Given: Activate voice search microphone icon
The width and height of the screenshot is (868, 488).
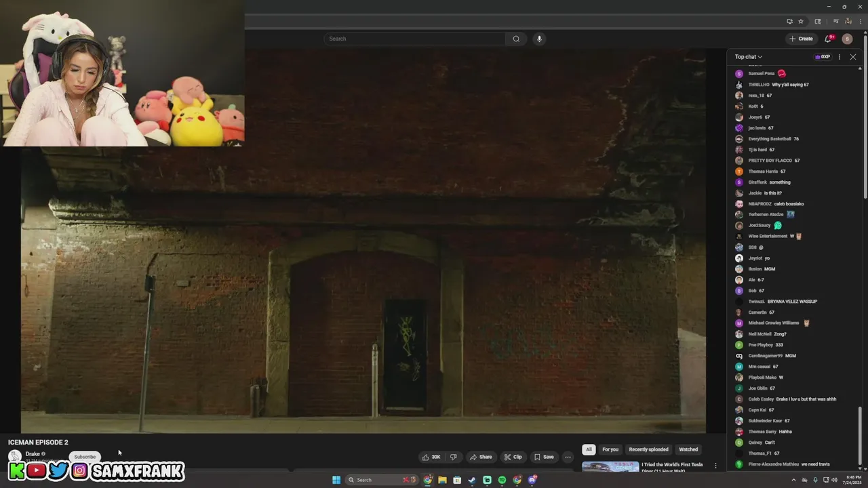Looking at the screenshot, I should click(539, 39).
